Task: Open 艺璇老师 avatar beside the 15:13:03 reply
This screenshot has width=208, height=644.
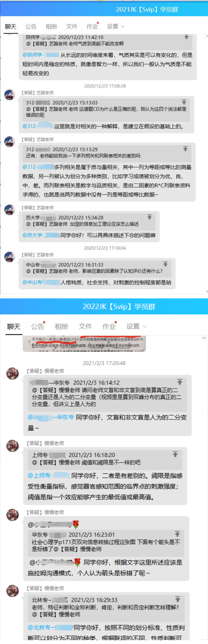Action: [10, 95]
